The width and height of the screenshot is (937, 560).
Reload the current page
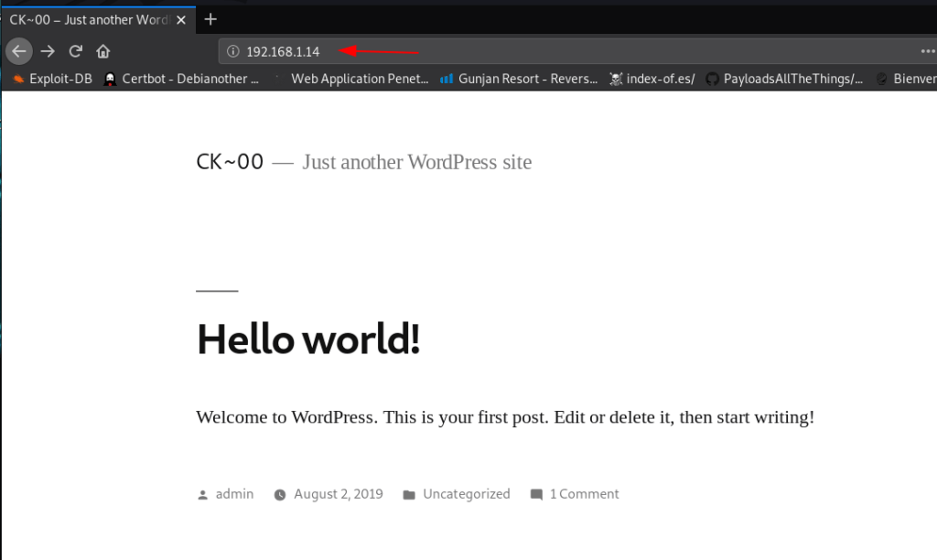[75, 51]
